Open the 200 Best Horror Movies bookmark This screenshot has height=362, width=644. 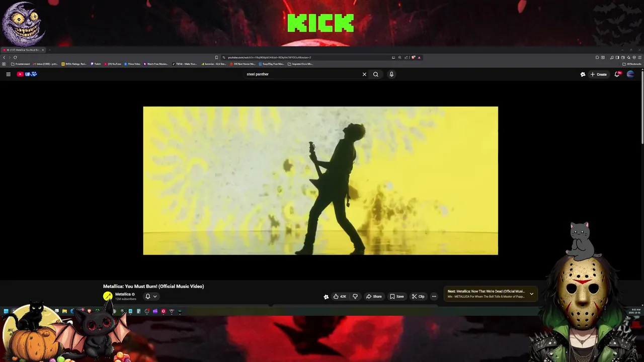tap(243, 64)
